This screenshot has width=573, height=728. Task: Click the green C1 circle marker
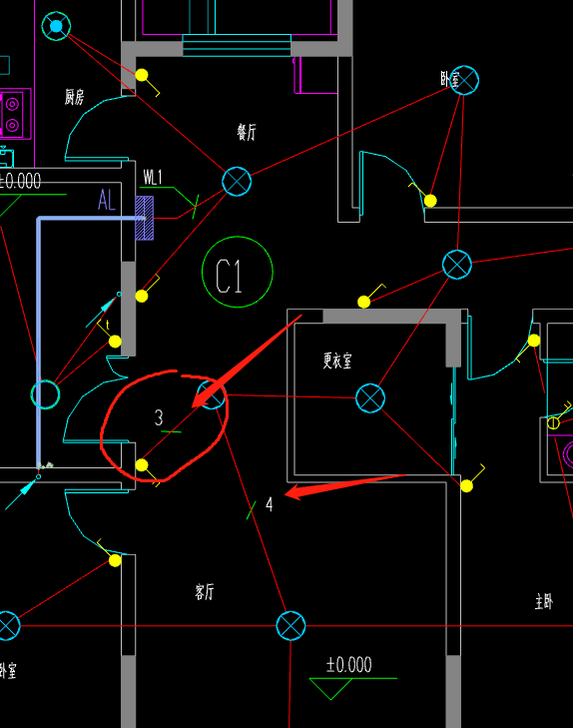238,272
